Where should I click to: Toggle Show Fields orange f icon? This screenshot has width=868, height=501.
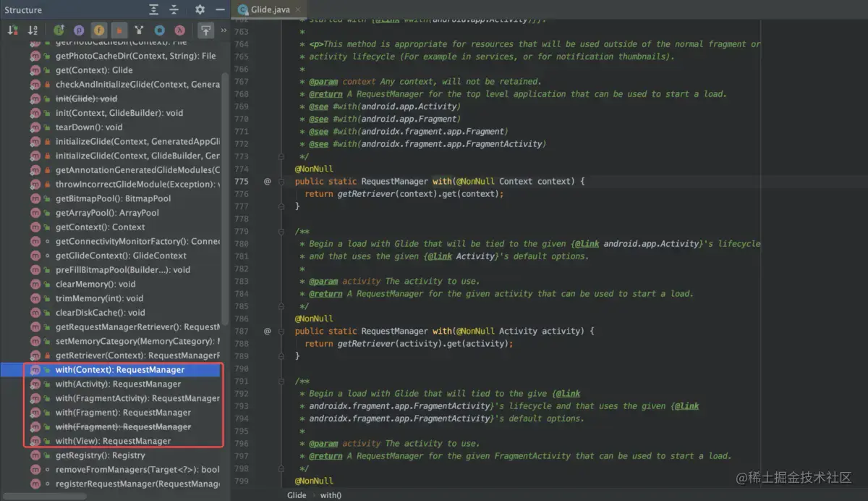click(x=99, y=30)
